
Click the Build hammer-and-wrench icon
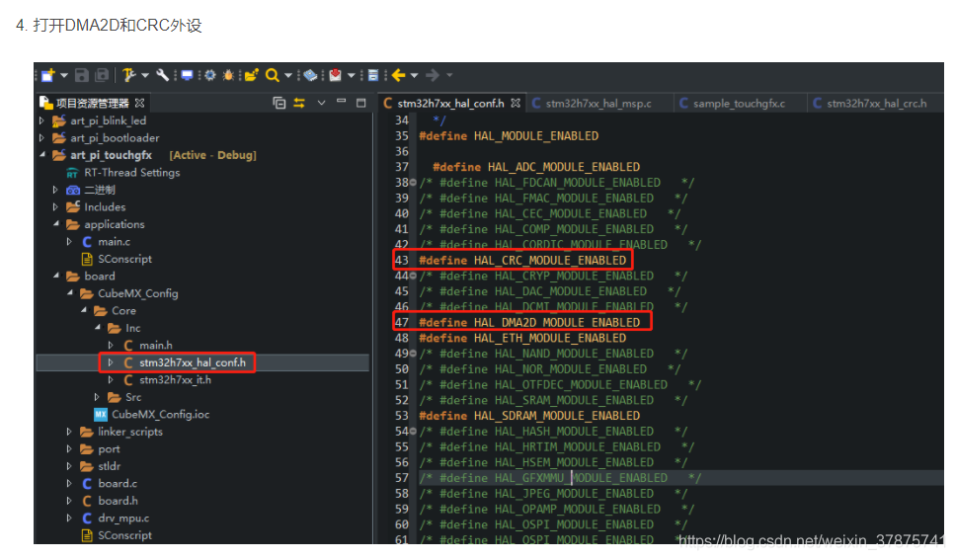[x=128, y=75]
